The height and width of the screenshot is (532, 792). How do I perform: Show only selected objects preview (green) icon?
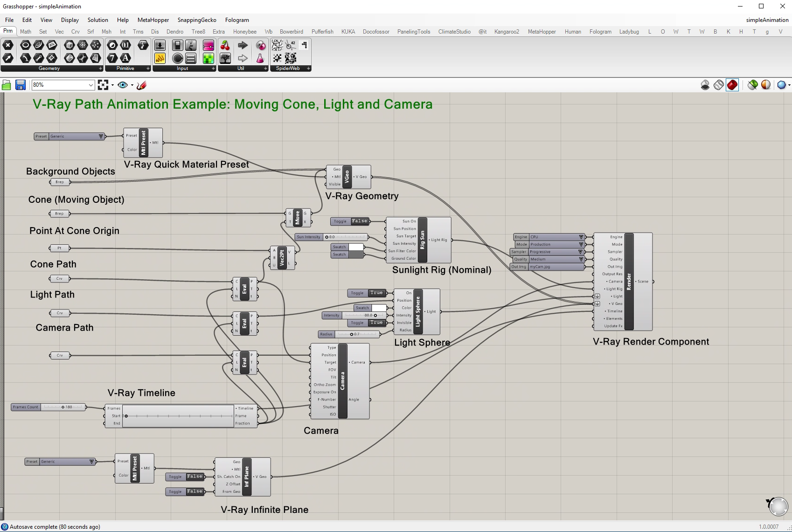[x=752, y=85]
